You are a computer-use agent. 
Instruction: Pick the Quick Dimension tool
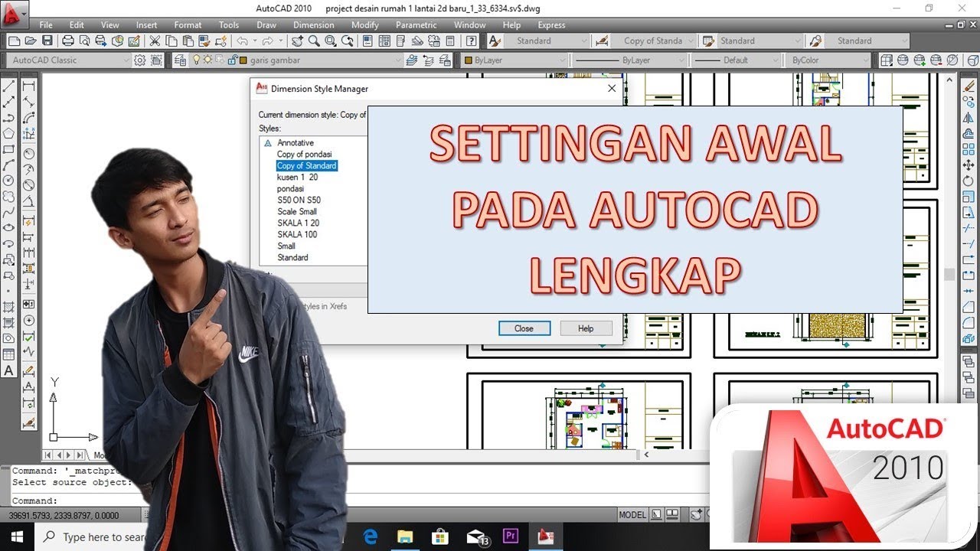pyautogui.click(x=29, y=221)
